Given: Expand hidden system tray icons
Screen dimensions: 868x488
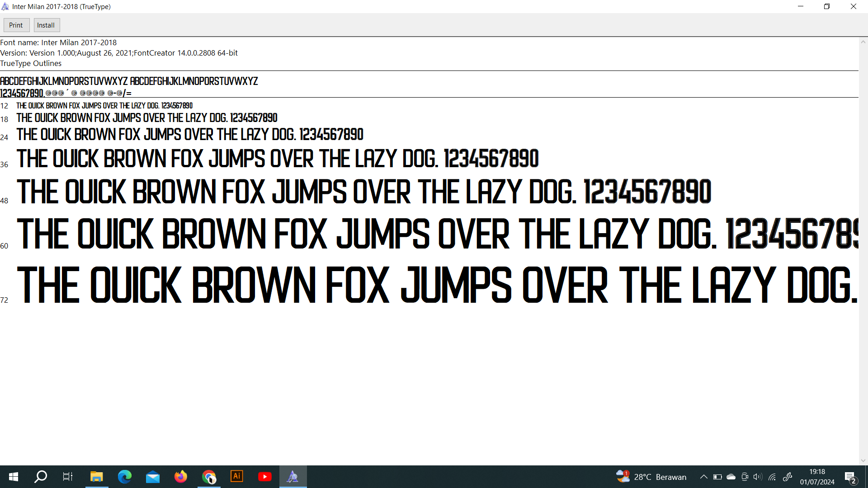Looking at the screenshot, I should tap(703, 477).
